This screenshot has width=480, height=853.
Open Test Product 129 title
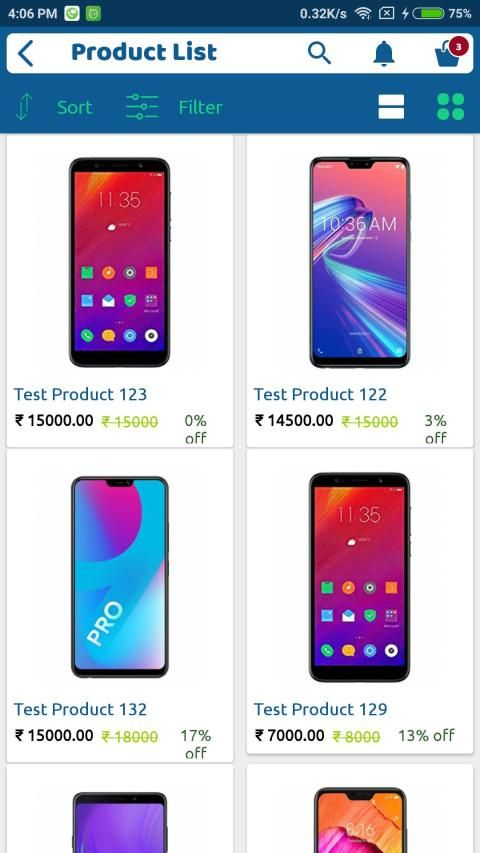click(321, 709)
